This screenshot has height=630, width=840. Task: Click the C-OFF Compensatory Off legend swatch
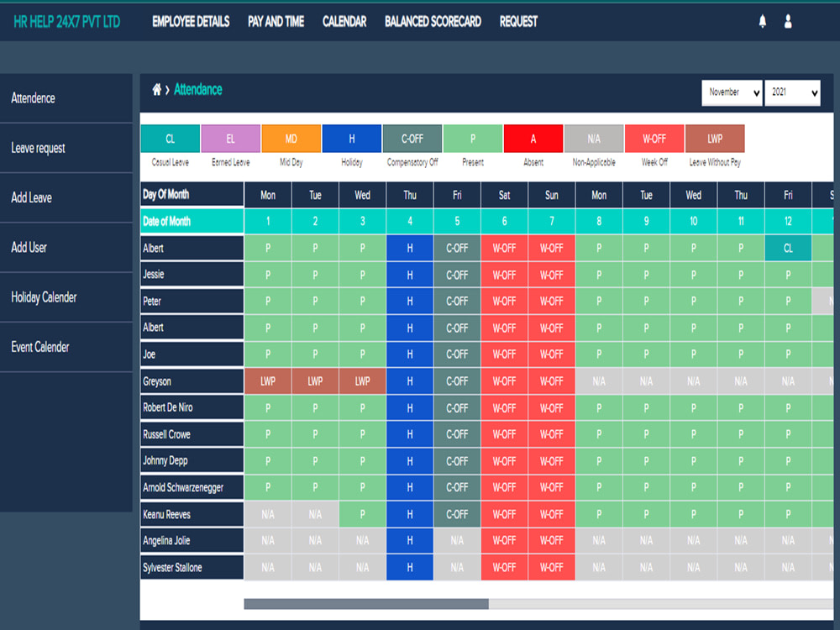412,139
